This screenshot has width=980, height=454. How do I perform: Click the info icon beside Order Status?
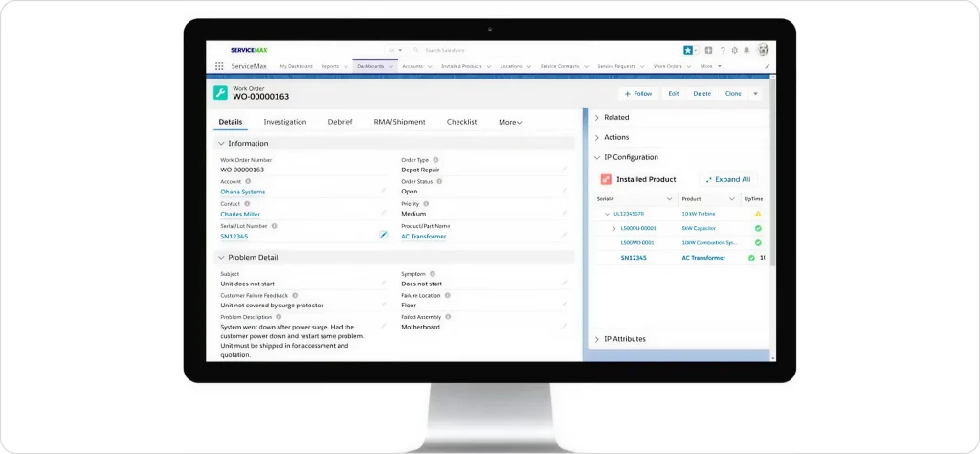(439, 181)
